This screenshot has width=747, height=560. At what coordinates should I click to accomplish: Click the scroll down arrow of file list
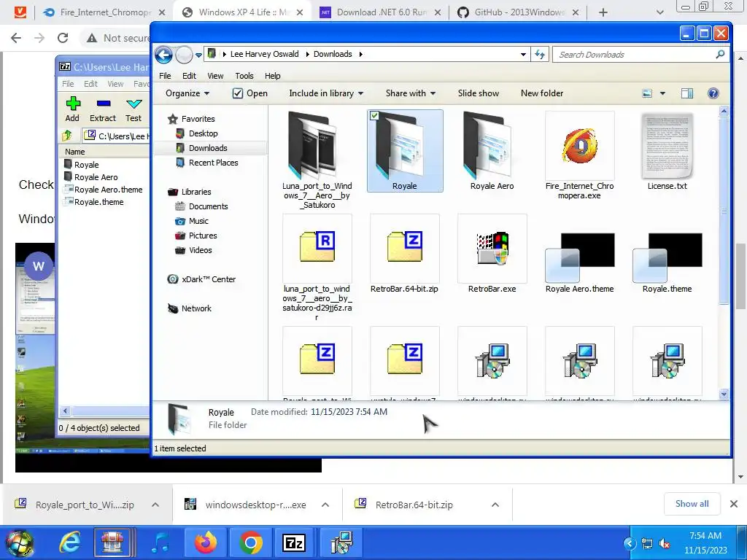[724, 394]
